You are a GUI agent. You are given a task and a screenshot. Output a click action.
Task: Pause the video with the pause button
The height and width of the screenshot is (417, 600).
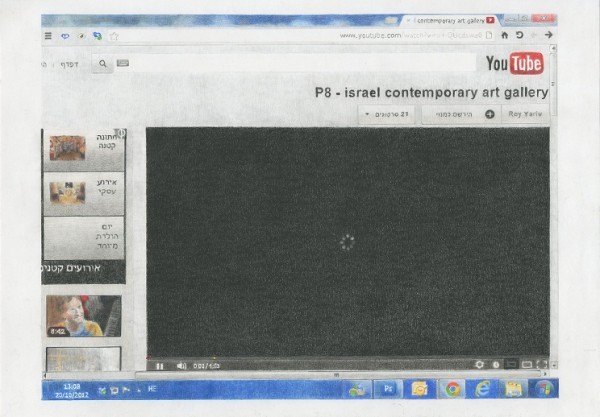[x=160, y=366]
